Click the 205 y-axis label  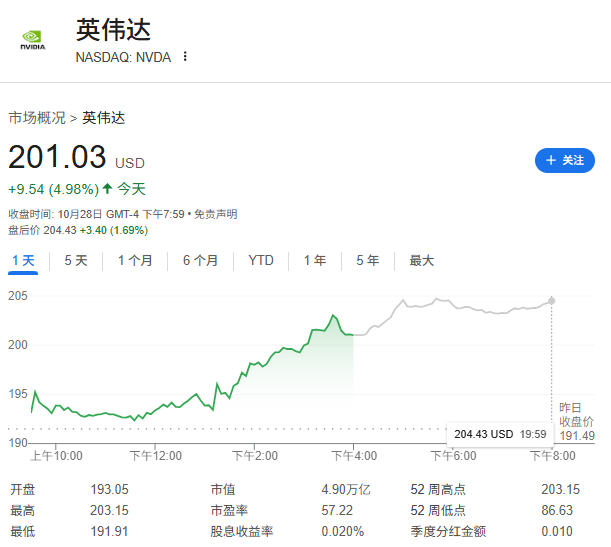coord(18,296)
